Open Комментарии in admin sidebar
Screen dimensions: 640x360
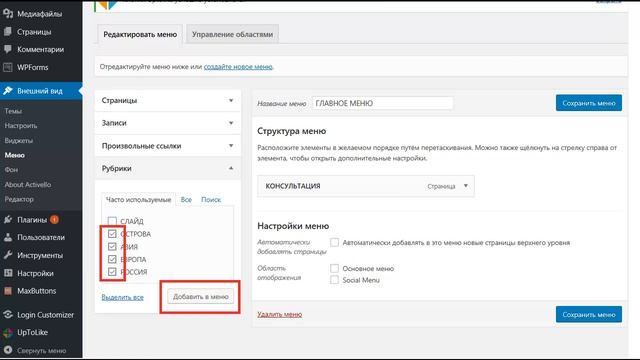(40, 49)
